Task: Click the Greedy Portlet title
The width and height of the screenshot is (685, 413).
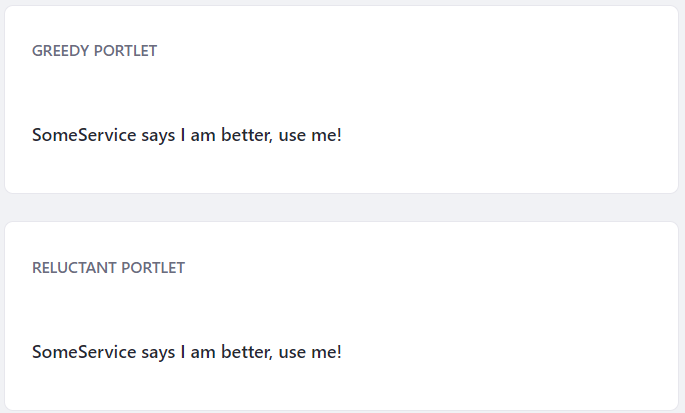Action: point(94,51)
